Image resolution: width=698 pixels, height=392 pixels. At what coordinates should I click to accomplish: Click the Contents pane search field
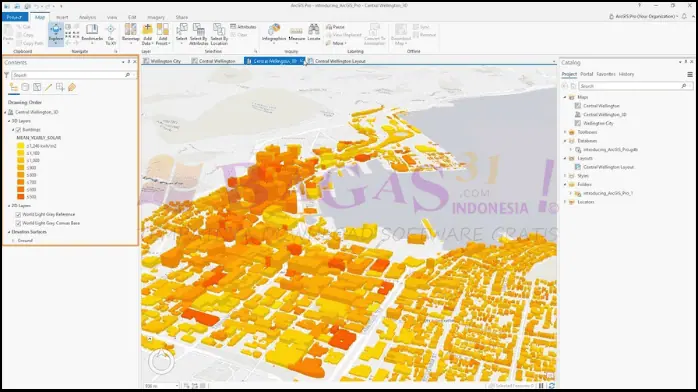click(71, 75)
